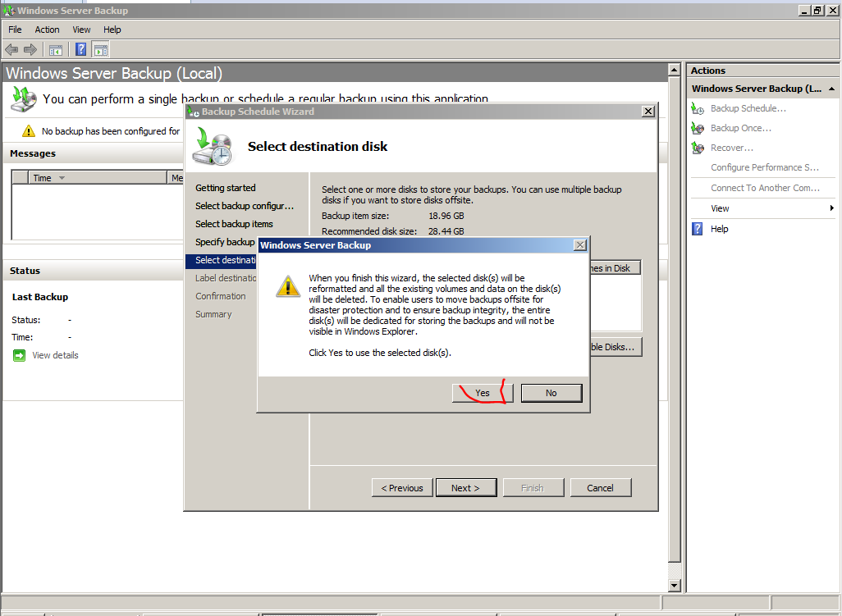
Task: Collapse the Windows Server Backup actions section
Action: [x=831, y=89]
